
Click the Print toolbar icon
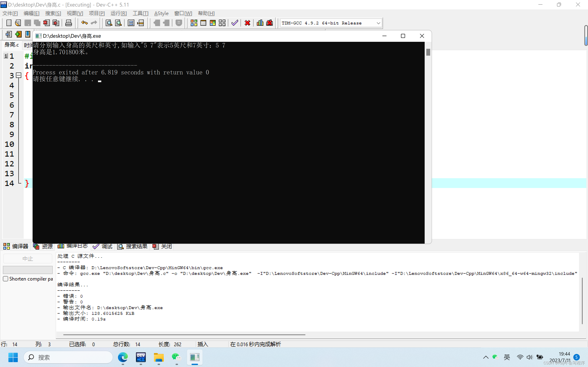click(x=69, y=23)
